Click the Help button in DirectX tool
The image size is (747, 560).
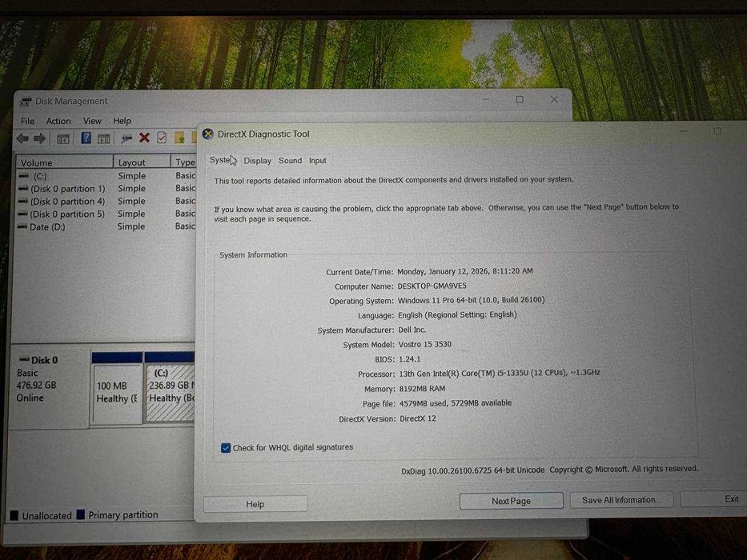[x=255, y=504]
